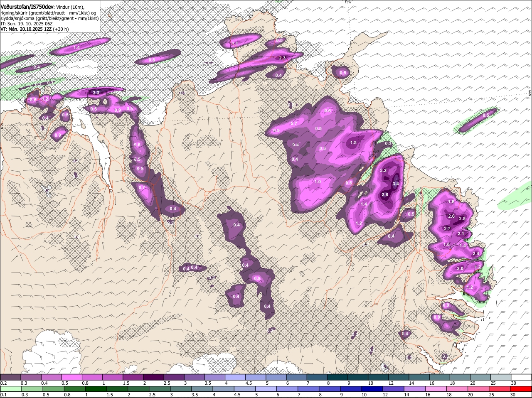Click the dark green 1 swatch in lower legend row
Image resolution: width=532 pixels, height=398 pixels.
point(96,388)
